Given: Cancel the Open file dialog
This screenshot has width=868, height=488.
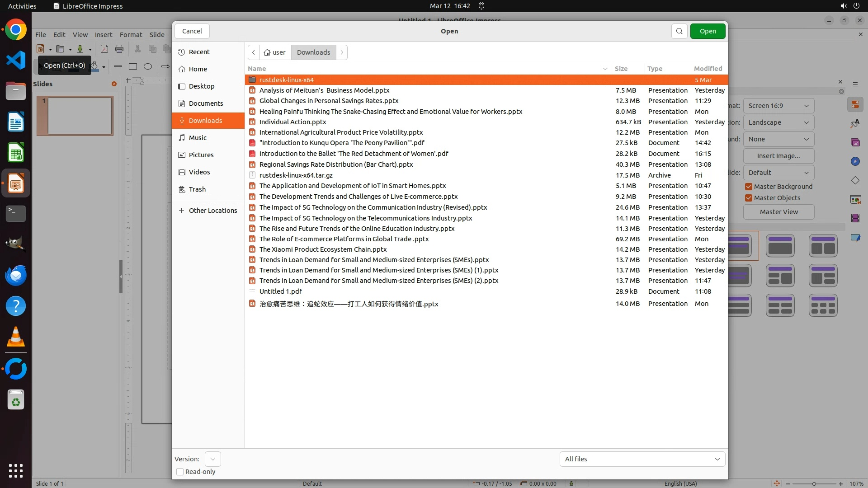Looking at the screenshot, I should pos(192,31).
